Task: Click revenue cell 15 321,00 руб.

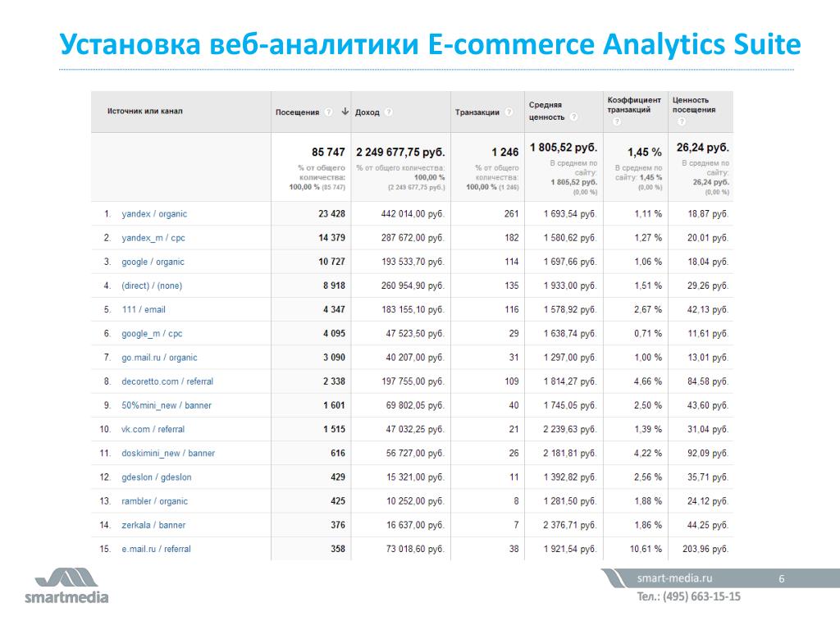Action: click(415, 477)
